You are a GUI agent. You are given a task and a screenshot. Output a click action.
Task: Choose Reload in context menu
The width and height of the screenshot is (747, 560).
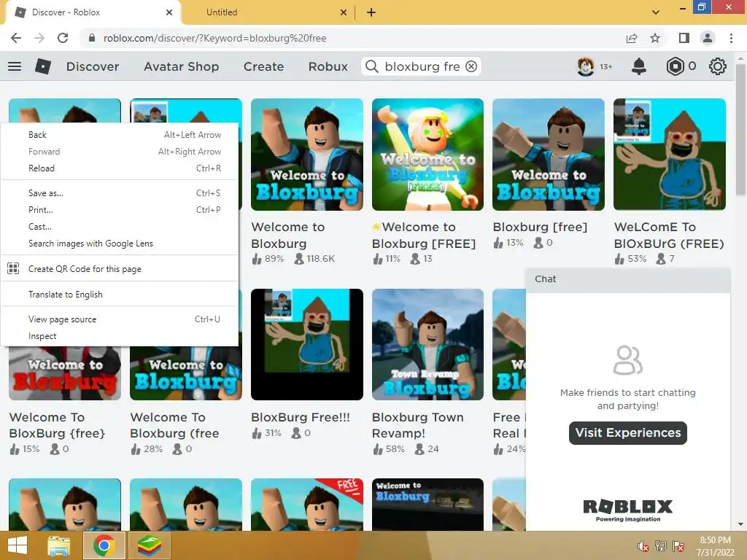coord(120,168)
